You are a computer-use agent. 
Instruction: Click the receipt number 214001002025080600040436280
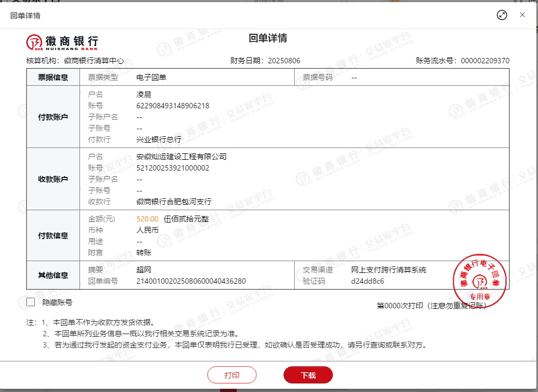pyautogui.click(x=191, y=281)
